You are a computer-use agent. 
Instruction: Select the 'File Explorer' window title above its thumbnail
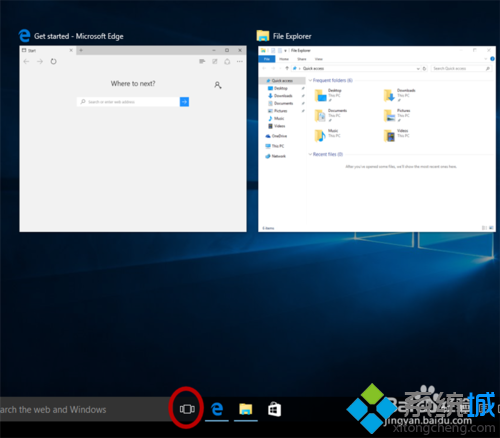click(x=292, y=36)
